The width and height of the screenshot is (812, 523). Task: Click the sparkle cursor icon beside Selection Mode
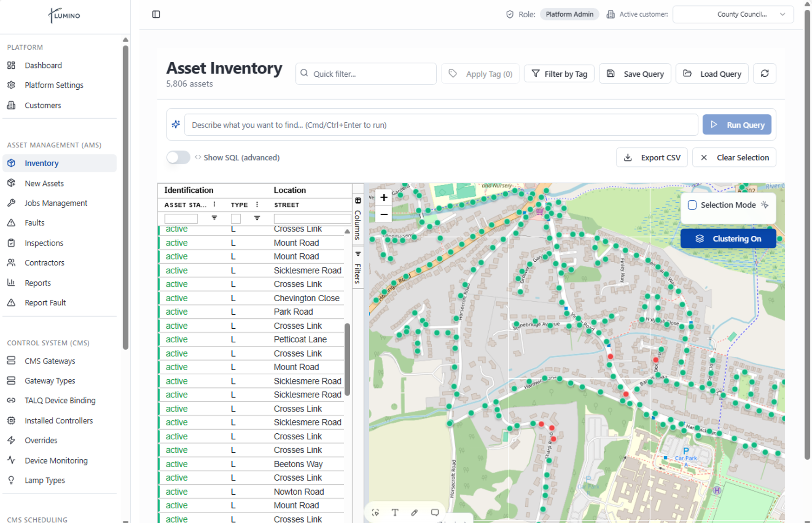pyautogui.click(x=765, y=205)
